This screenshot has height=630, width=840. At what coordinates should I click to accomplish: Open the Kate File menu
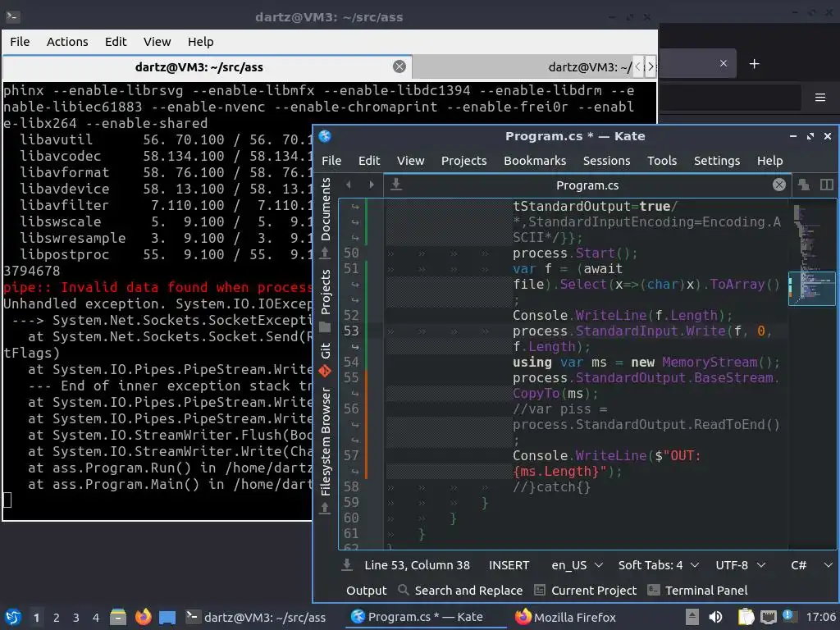(x=331, y=161)
